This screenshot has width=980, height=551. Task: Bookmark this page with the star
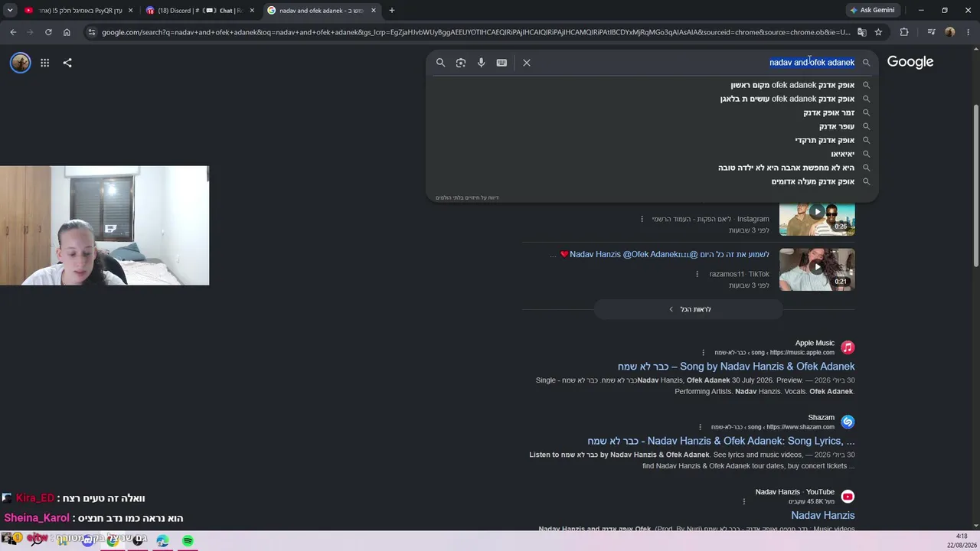pos(878,32)
